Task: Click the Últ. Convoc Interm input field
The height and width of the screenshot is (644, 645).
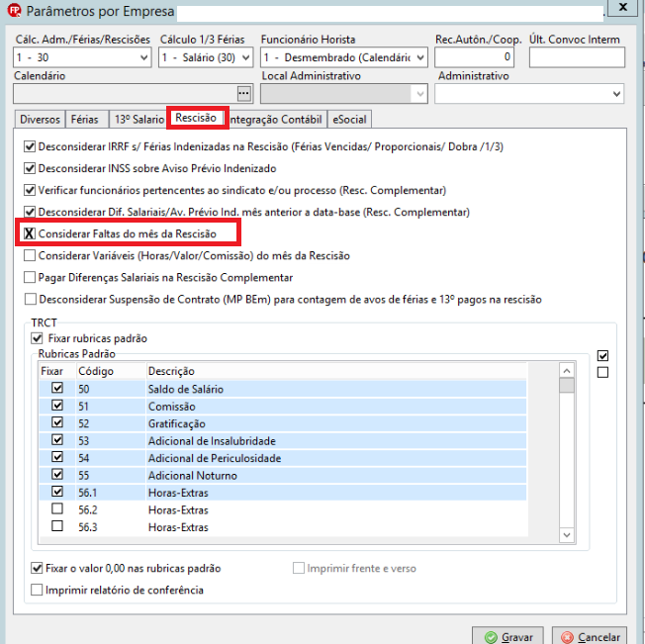Action: (x=577, y=57)
